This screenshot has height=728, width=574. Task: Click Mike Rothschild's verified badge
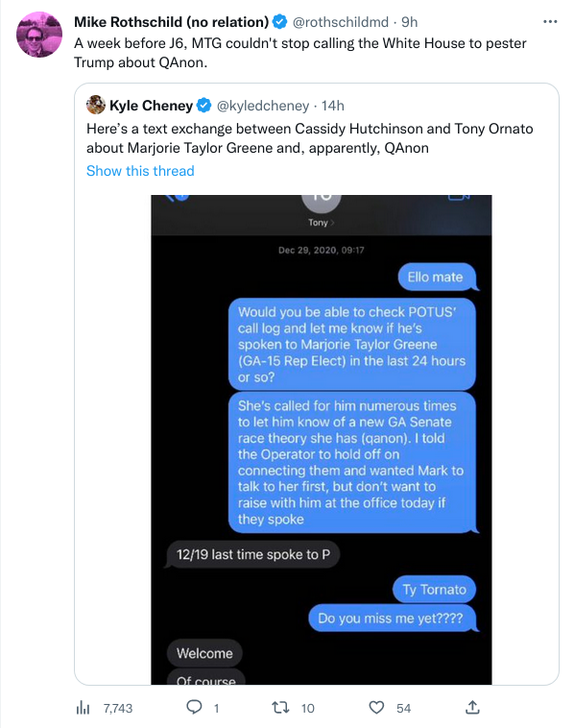point(279,22)
